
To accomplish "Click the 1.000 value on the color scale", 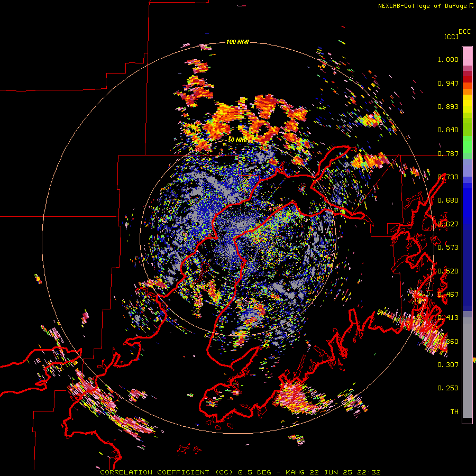I will (x=448, y=59).
